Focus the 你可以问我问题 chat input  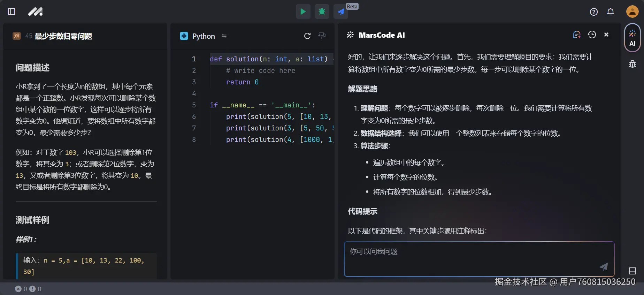(x=479, y=259)
